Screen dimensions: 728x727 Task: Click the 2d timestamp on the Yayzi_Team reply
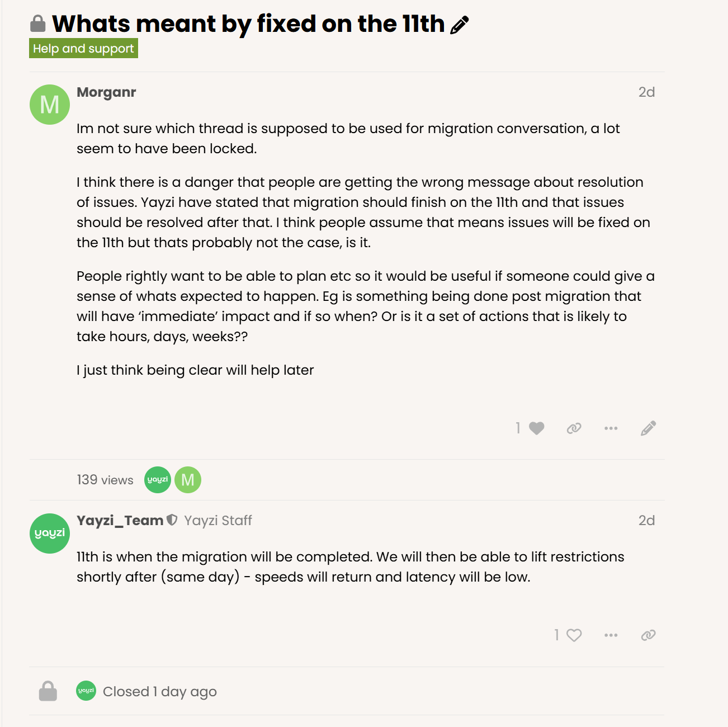pyautogui.click(x=647, y=521)
